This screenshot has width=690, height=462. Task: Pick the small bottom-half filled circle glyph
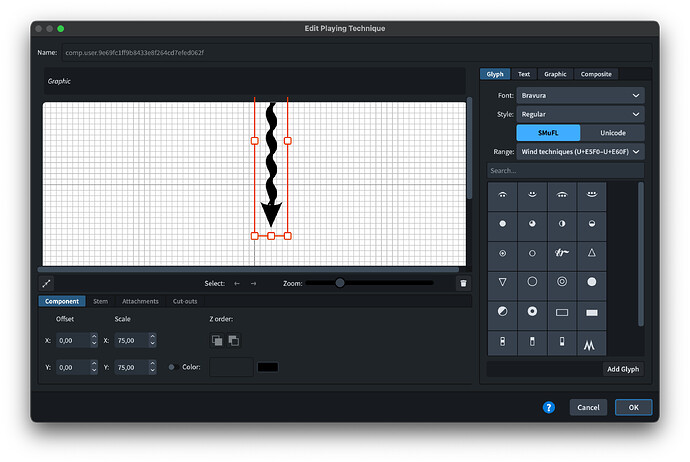(x=592, y=224)
